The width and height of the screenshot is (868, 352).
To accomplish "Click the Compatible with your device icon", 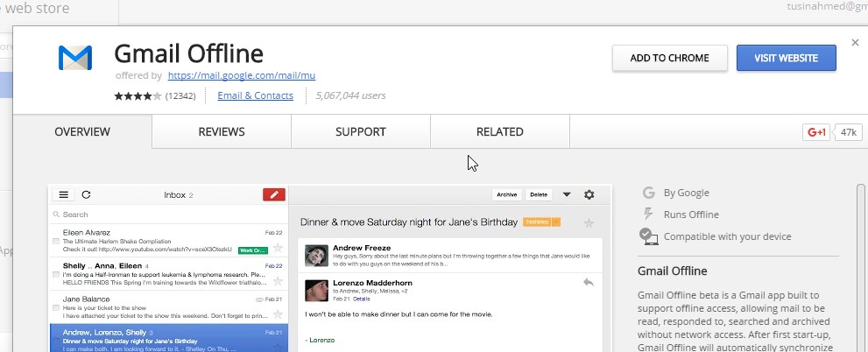I will (648, 236).
